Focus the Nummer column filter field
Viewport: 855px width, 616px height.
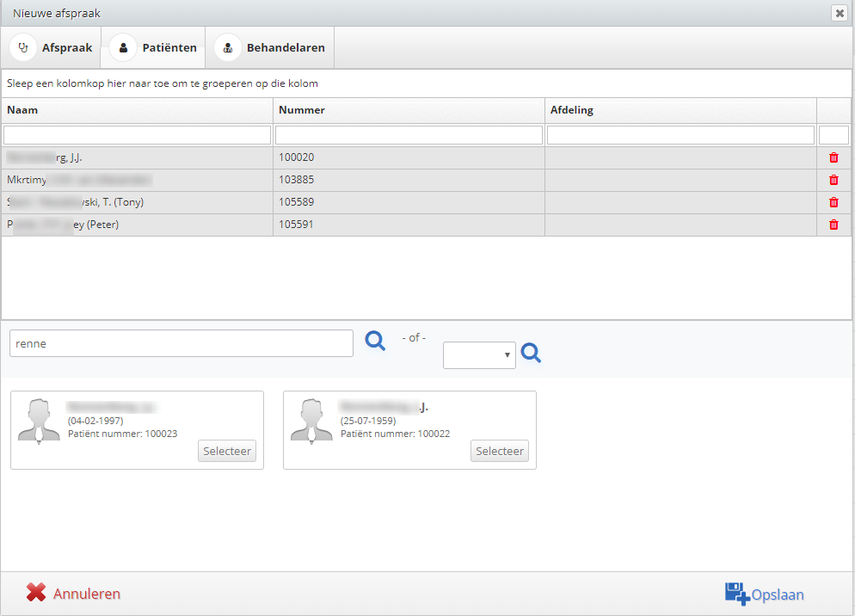409,135
